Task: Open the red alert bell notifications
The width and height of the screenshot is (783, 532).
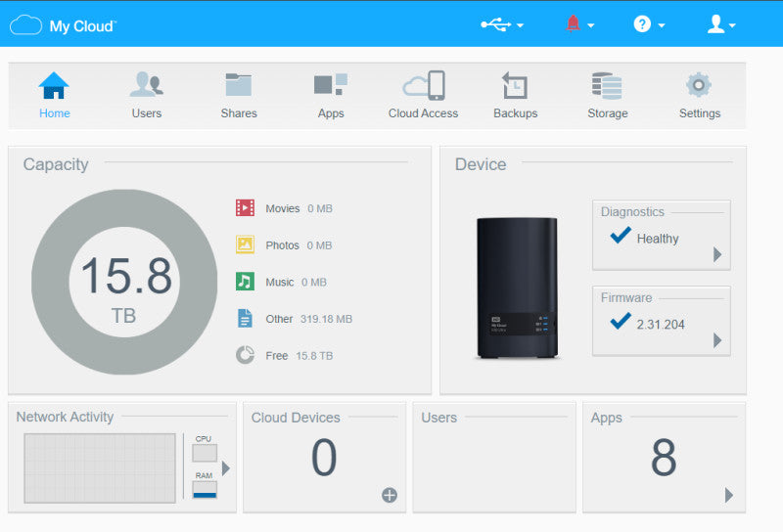Action: click(x=573, y=23)
